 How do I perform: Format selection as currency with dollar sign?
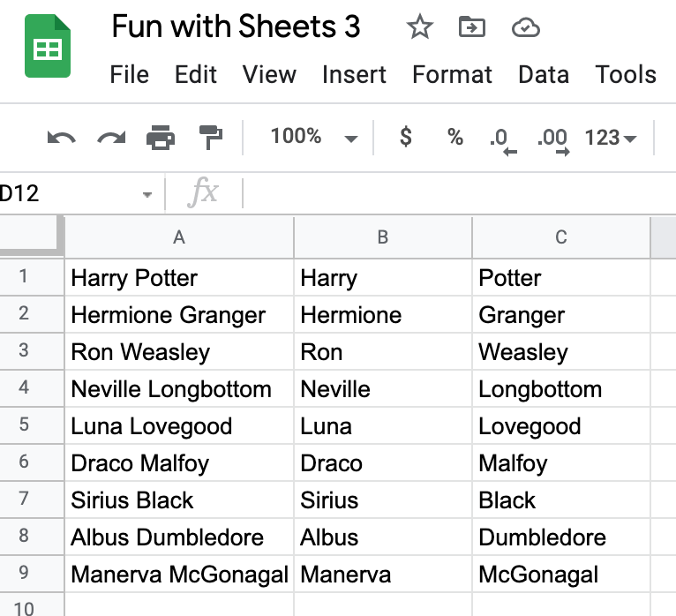pos(405,137)
